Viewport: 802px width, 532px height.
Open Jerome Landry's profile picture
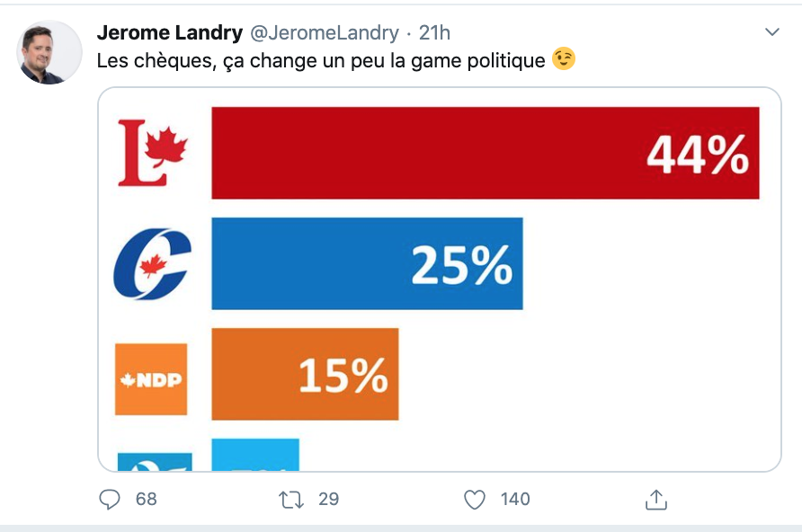(x=49, y=53)
